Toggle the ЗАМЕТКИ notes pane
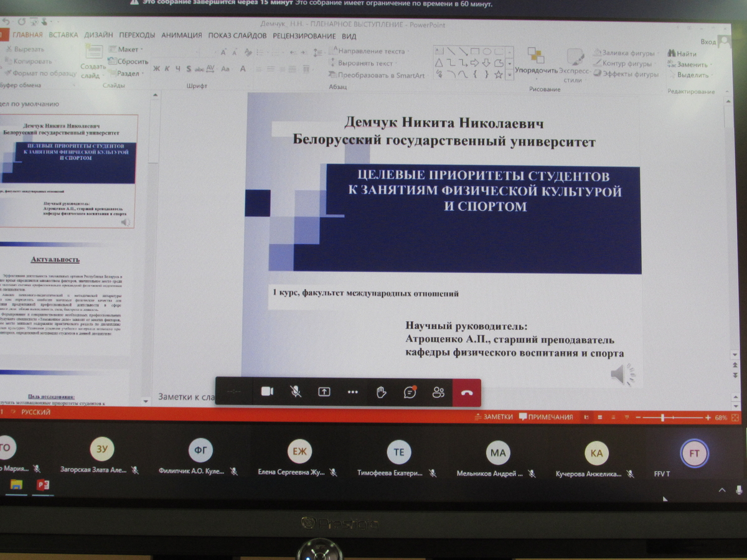747x560 pixels. [493, 417]
